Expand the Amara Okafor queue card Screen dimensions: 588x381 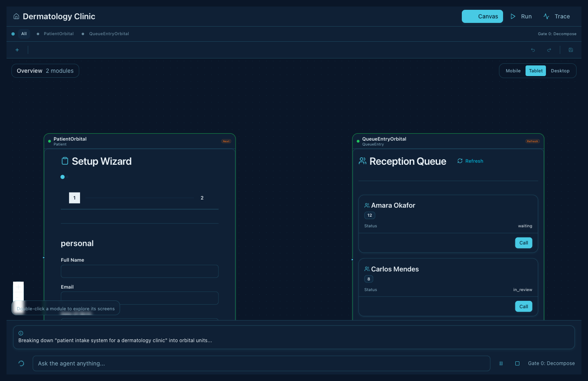pos(393,205)
